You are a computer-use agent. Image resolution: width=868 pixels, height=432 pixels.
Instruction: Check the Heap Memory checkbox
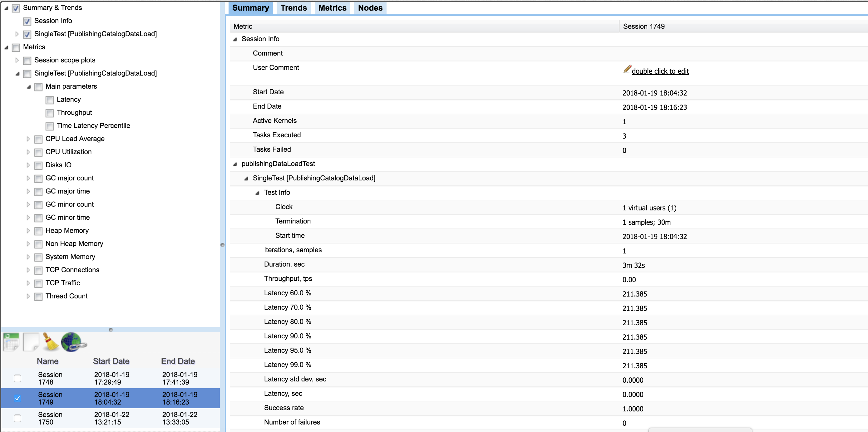pyautogui.click(x=38, y=231)
